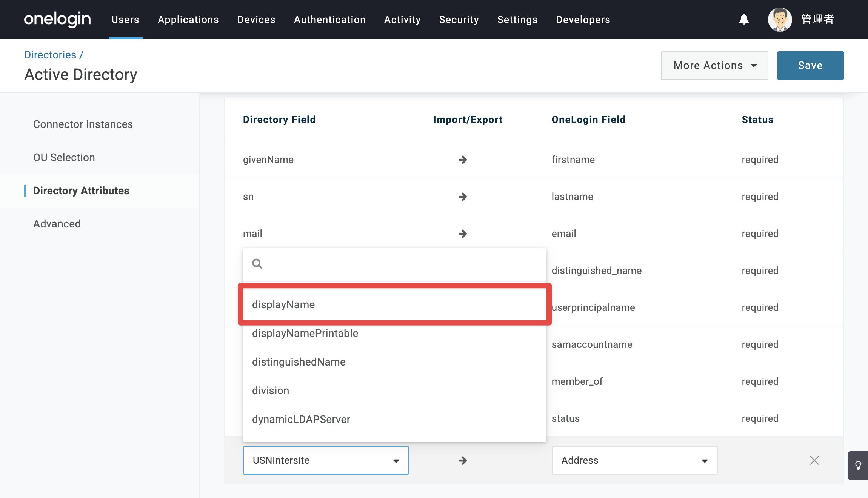The image size is (868, 498).
Task: Choose displayNamePrintable option
Action: (395, 333)
